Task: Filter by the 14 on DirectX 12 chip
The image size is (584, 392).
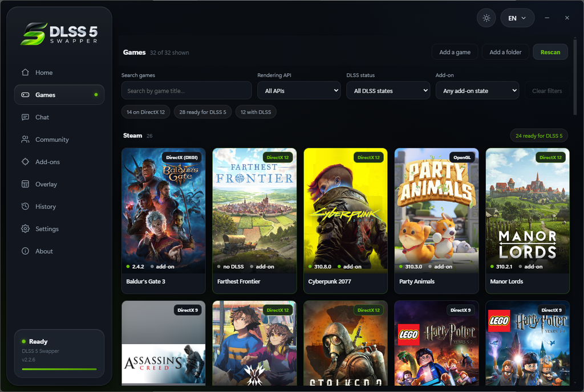Action: 145,112
